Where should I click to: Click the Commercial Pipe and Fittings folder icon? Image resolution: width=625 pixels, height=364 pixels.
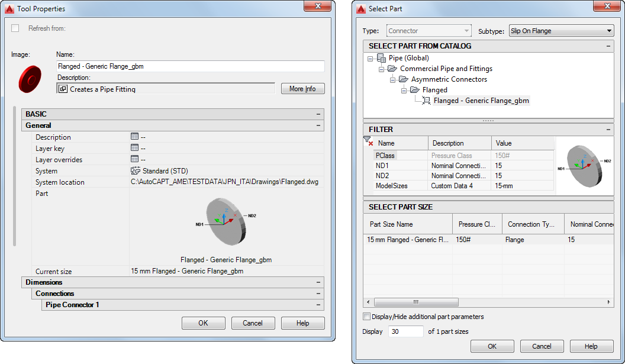(x=392, y=69)
